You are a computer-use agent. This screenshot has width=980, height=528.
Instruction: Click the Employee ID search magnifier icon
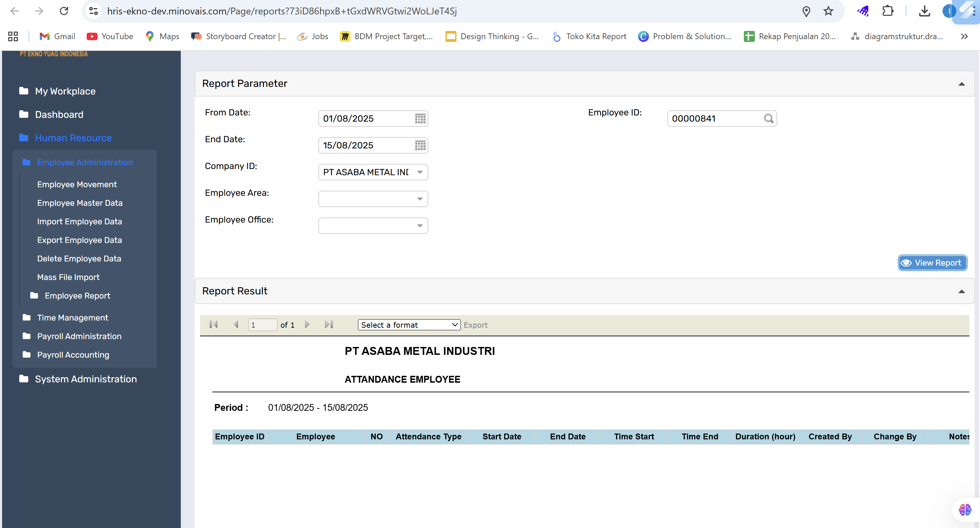[x=769, y=119]
